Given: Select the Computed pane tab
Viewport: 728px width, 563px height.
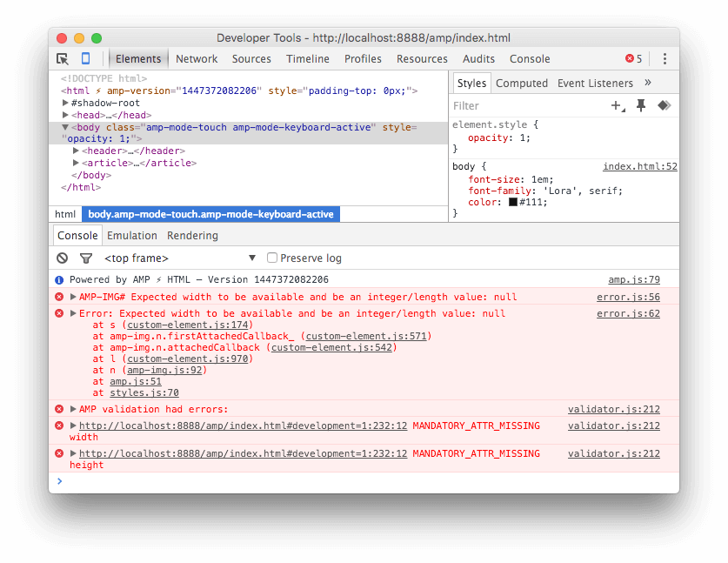Looking at the screenshot, I should coord(521,84).
